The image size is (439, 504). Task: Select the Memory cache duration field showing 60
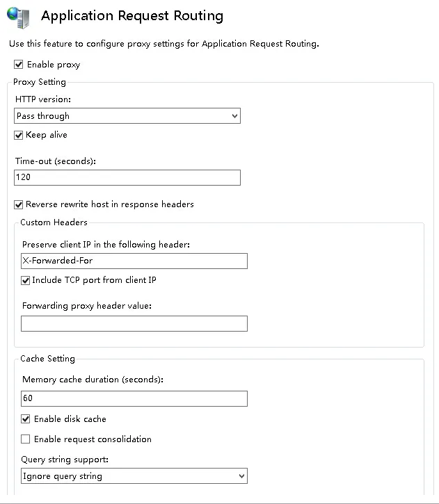pyautogui.click(x=134, y=398)
